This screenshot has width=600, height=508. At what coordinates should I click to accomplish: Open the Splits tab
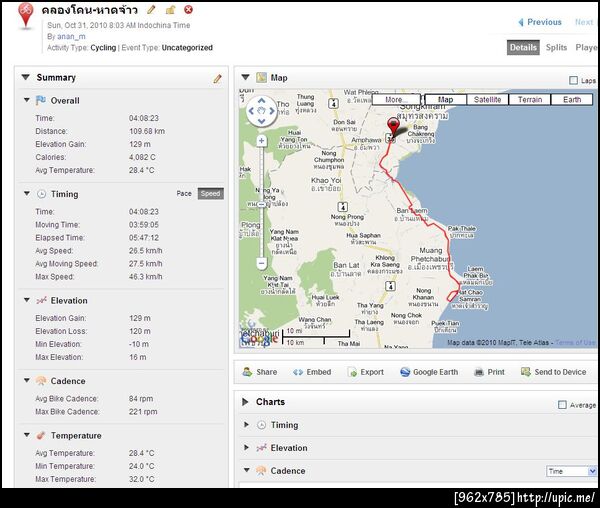[x=556, y=47]
